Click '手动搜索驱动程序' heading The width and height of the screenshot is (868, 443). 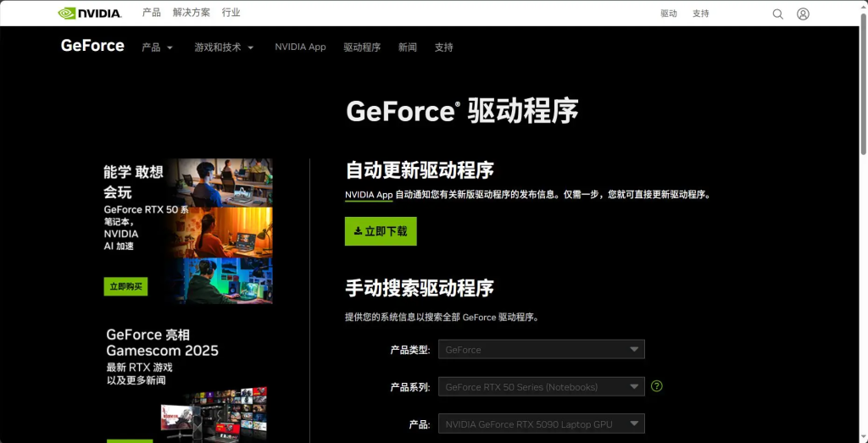click(x=419, y=288)
